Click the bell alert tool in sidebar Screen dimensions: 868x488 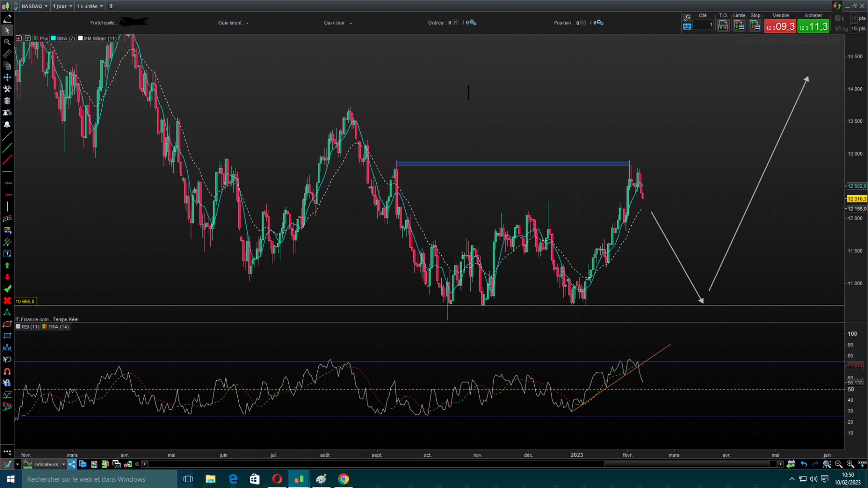tap(7, 124)
